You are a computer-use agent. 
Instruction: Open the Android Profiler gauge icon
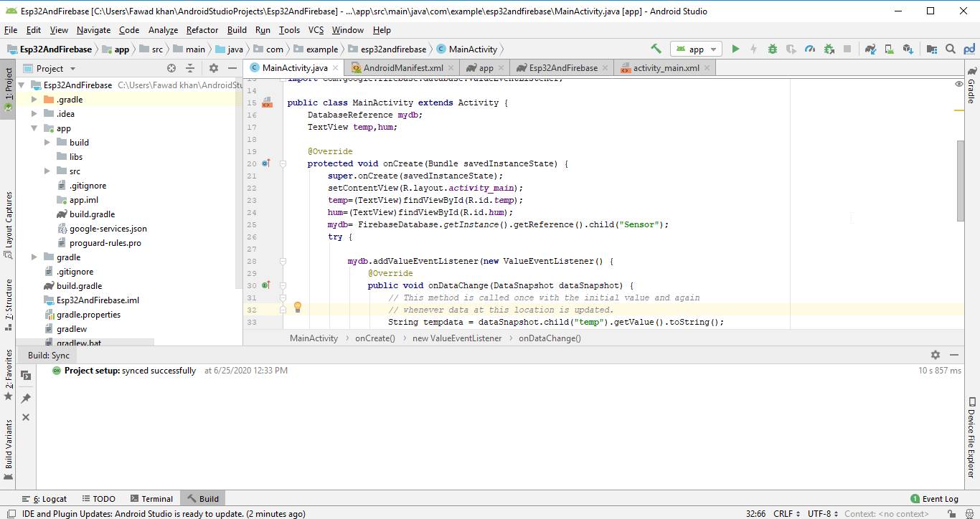pos(810,49)
